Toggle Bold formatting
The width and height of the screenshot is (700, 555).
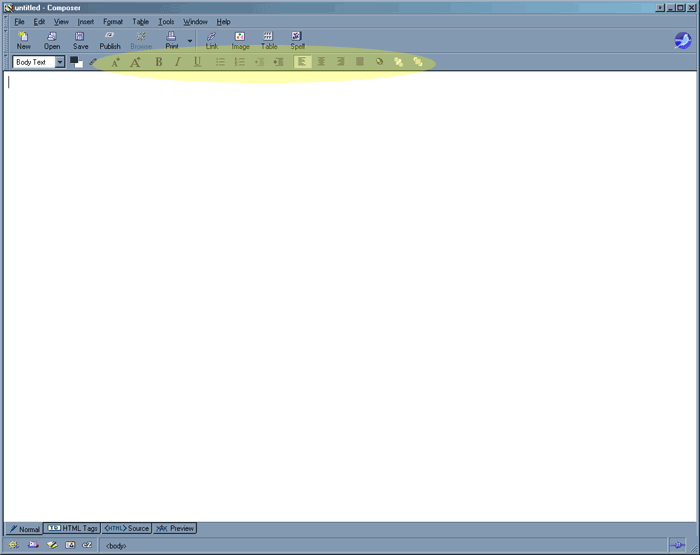[158, 62]
